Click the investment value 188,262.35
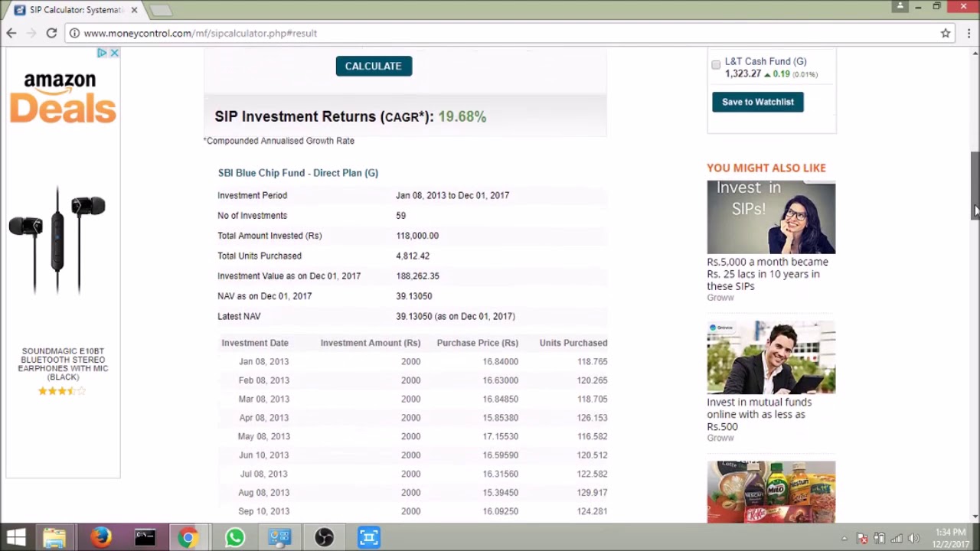Viewport: 980px width, 551px height. coord(417,275)
